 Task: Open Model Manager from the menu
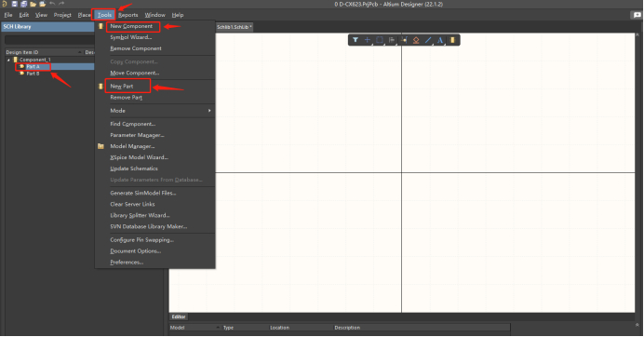[132, 146]
